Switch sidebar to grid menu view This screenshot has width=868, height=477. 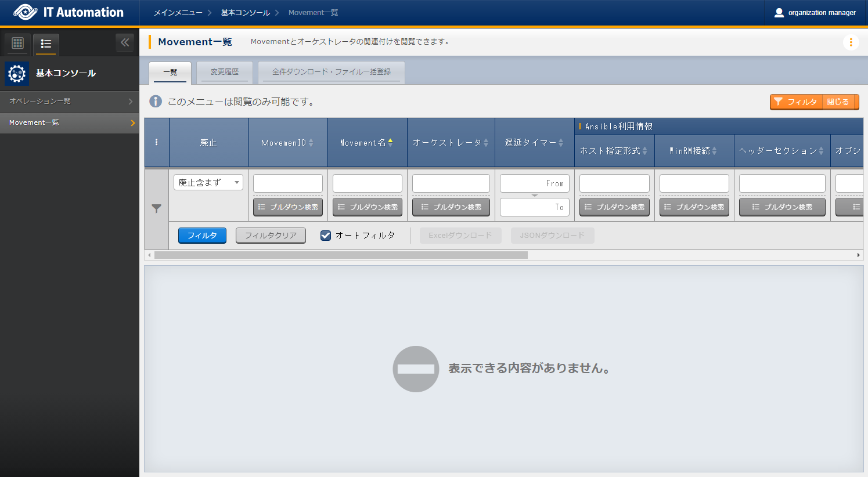coord(18,44)
